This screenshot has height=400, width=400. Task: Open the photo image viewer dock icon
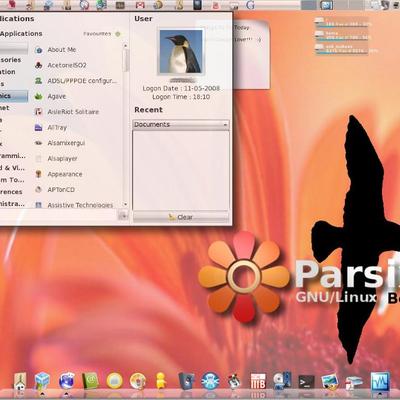330,382
